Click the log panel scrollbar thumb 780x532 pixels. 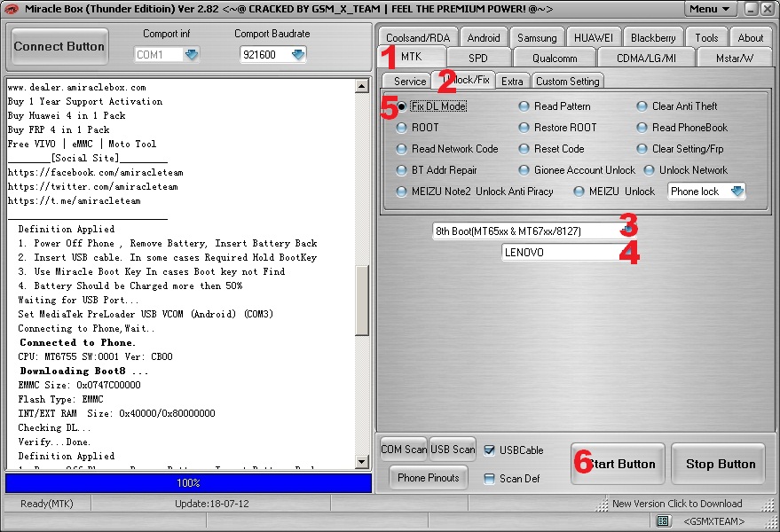tap(362, 301)
